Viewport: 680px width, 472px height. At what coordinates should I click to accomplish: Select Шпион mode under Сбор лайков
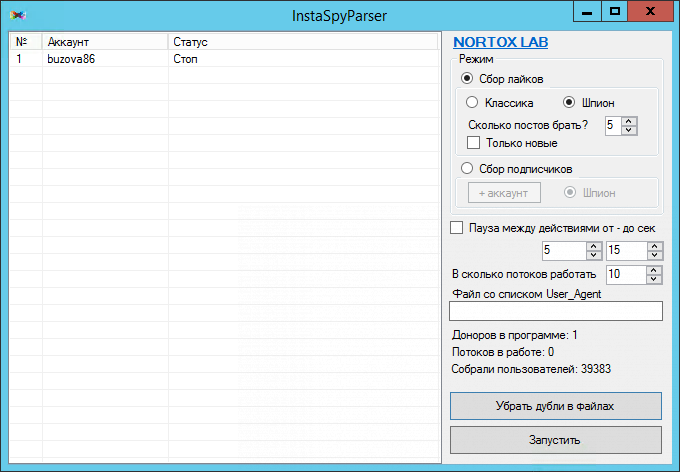click(x=570, y=103)
